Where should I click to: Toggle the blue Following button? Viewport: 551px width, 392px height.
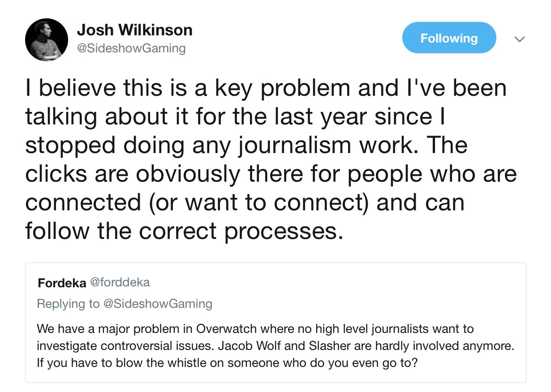click(449, 38)
